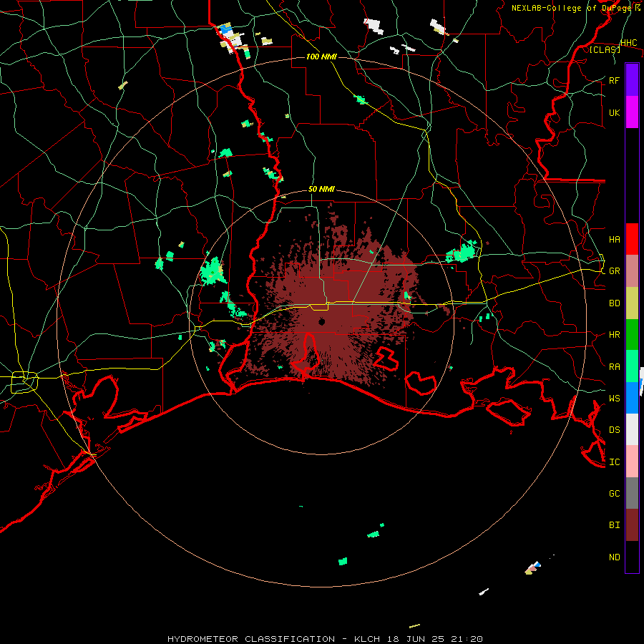644x644 pixels.
Task: Click the HA red legend swatch
Action: 632,239
